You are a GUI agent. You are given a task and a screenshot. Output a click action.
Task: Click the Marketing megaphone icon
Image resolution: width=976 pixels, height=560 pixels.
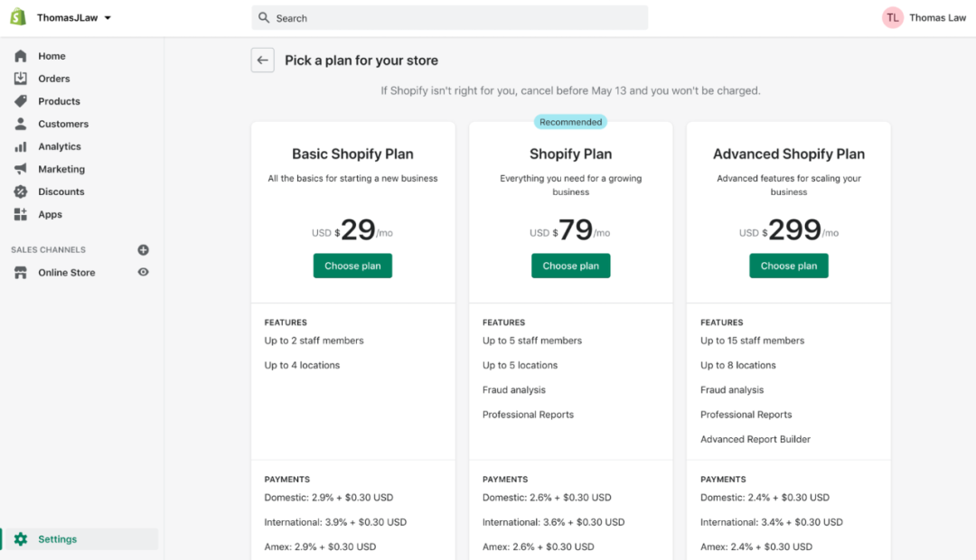(21, 169)
